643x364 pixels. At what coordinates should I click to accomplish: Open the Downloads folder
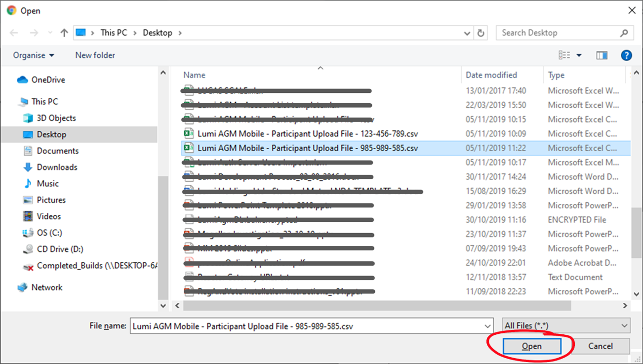[57, 167]
